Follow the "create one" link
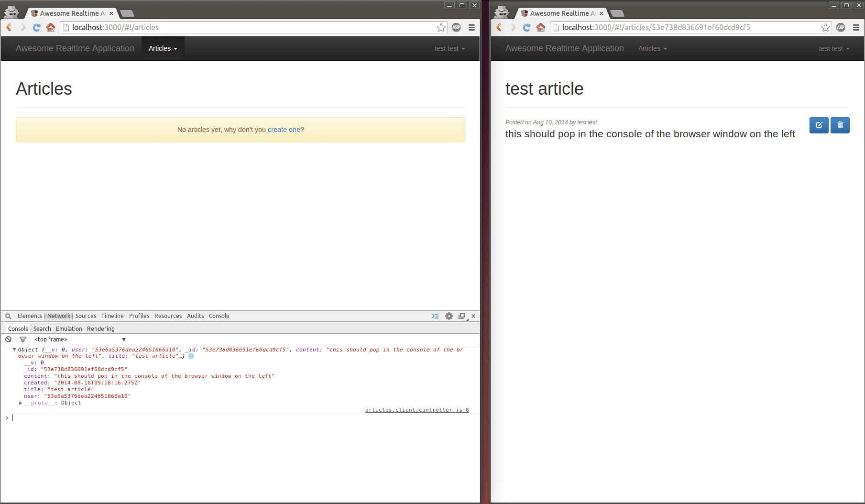Viewport: 865px width, 504px height. point(284,130)
